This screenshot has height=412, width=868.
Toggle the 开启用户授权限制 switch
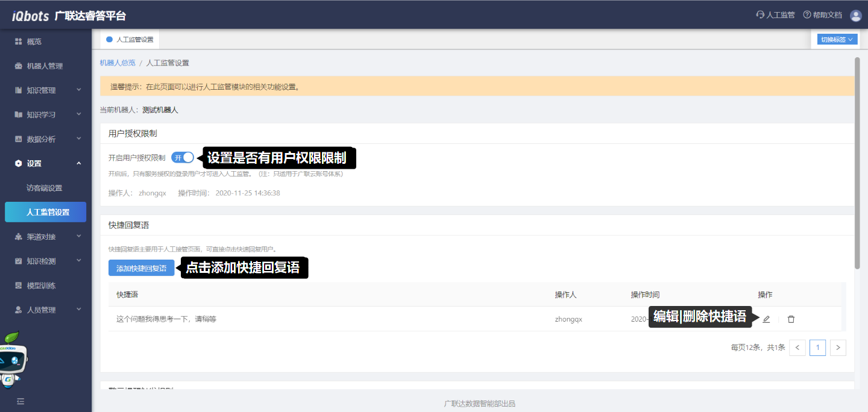(x=183, y=157)
